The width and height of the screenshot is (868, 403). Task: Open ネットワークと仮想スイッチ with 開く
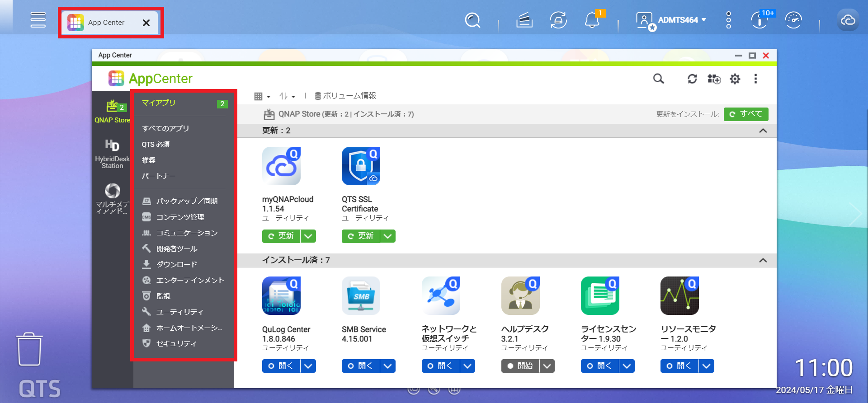pyautogui.click(x=441, y=366)
